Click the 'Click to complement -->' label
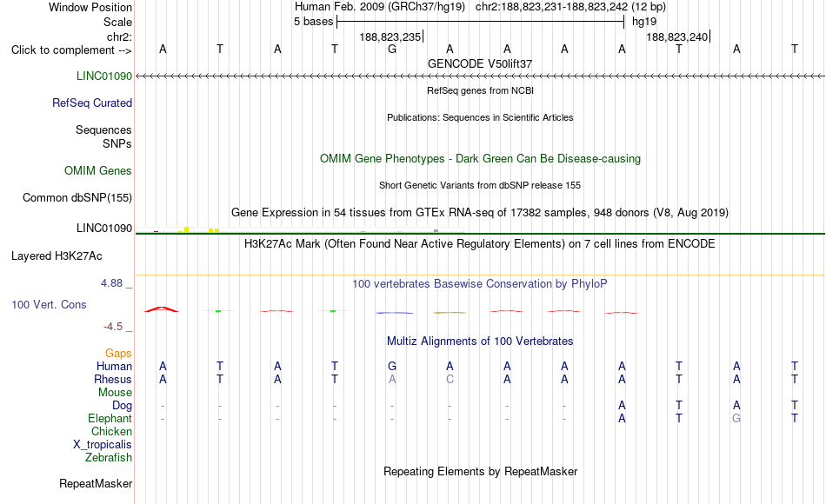Image resolution: width=826 pixels, height=504 pixels. click(71, 50)
